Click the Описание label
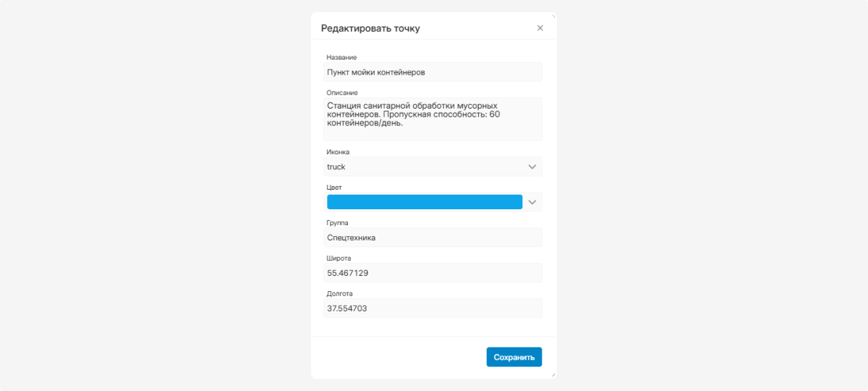 pos(342,92)
